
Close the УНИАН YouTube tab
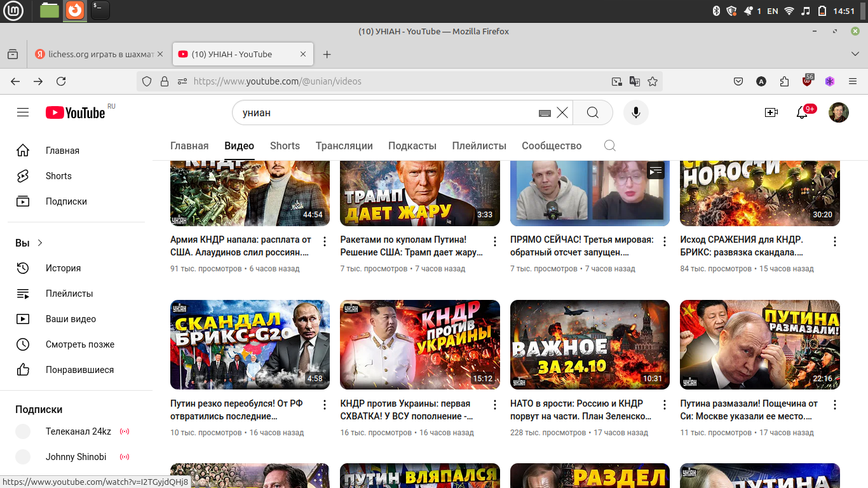tap(304, 55)
